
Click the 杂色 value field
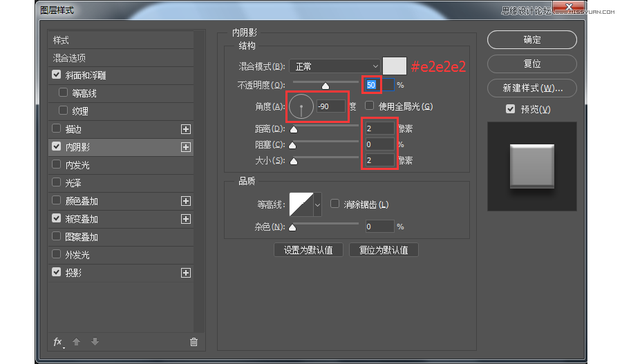[379, 227]
